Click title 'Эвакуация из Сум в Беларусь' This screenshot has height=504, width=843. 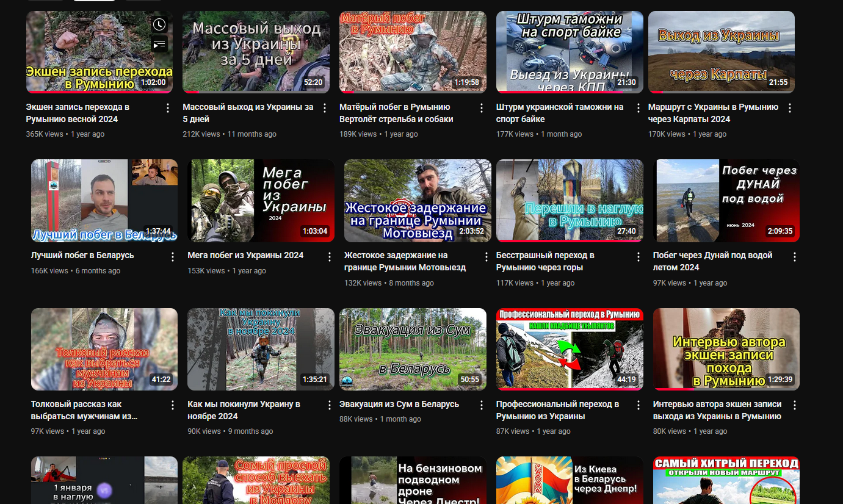pos(399,404)
